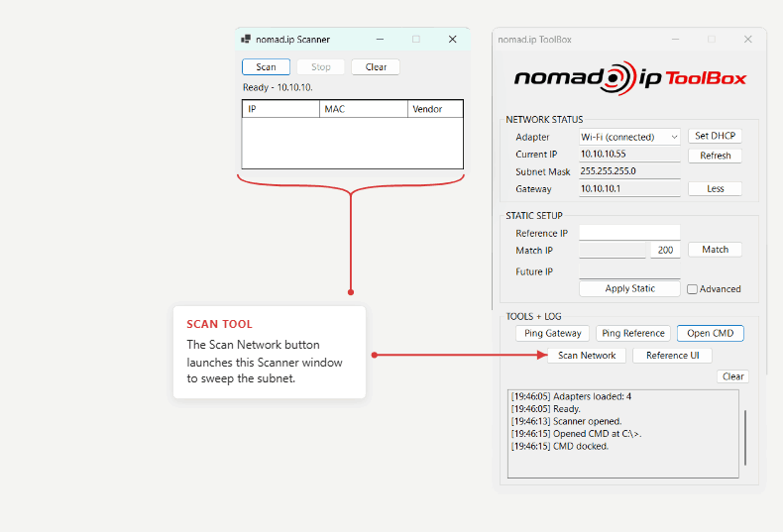
Task: Click the Gateway field
Action: (629, 188)
